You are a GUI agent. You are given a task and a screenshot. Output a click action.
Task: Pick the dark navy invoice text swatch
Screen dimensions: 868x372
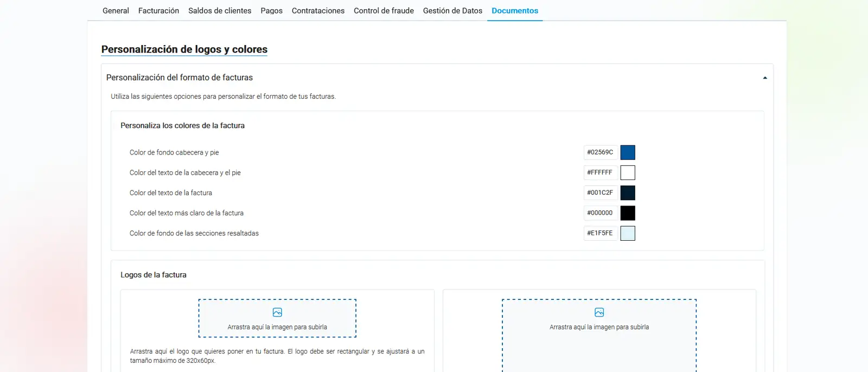628,193
